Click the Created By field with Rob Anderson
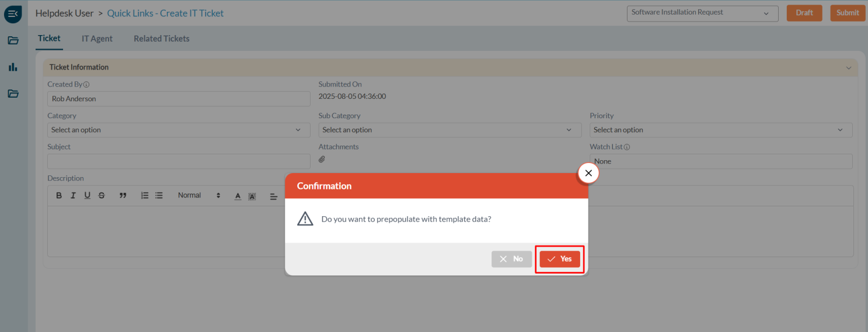Viewport: 868px width, 332px height. point(179,99)
